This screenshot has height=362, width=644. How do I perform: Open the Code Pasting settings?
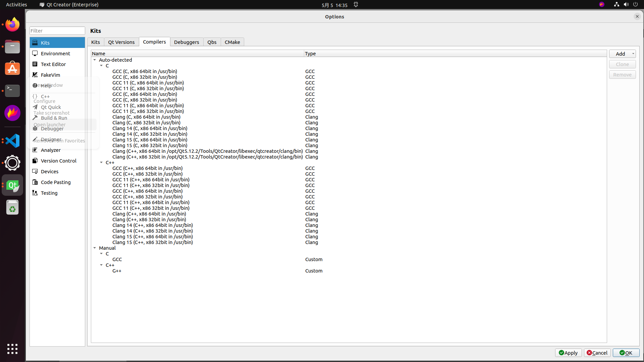[x=55, y=182]
